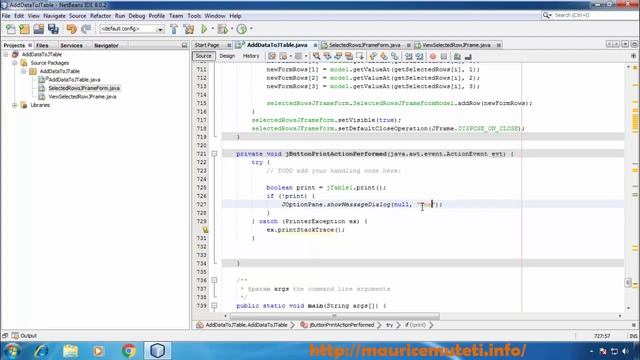Open the SelectedRowsJFrameForm.java editor tab
This screenshot has height=360, width=640.
coord(364,45)
